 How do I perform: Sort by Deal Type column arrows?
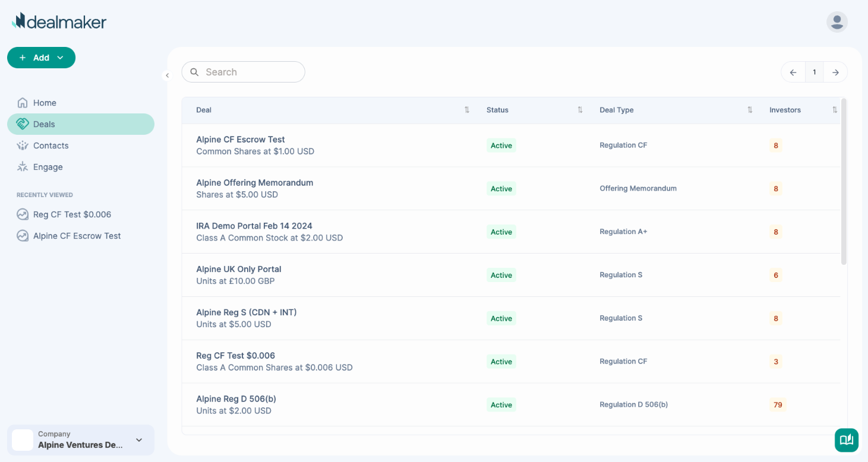(x=750, y=110)
